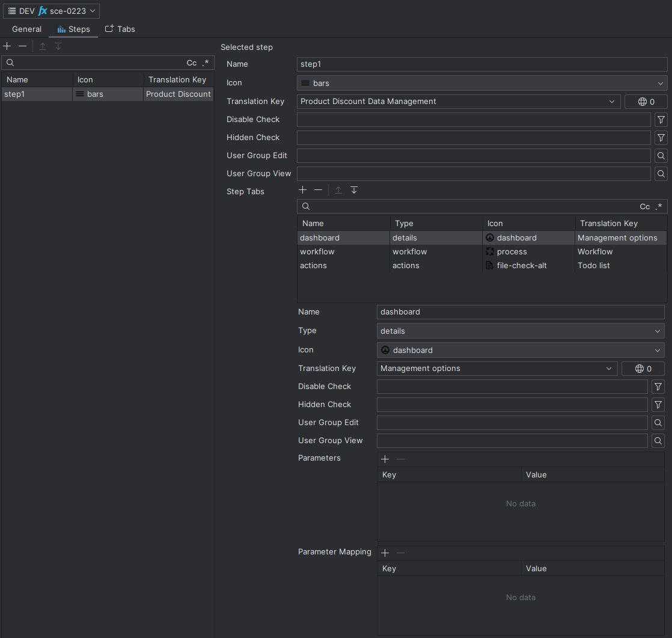This screenshot has height=638, width=672.
Task: Add a new Parameters entry
Action: pos(385,459)
